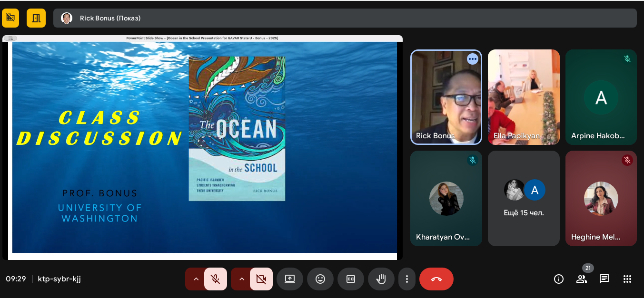Open options on Rick Bonus's tile
Screen dimensions: 644x298
(472, 59)
